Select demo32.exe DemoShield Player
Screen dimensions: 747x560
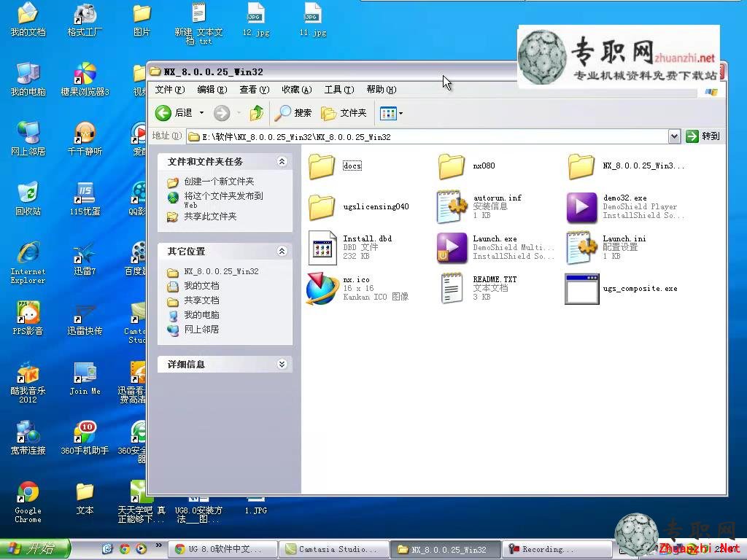click(625, 206)
